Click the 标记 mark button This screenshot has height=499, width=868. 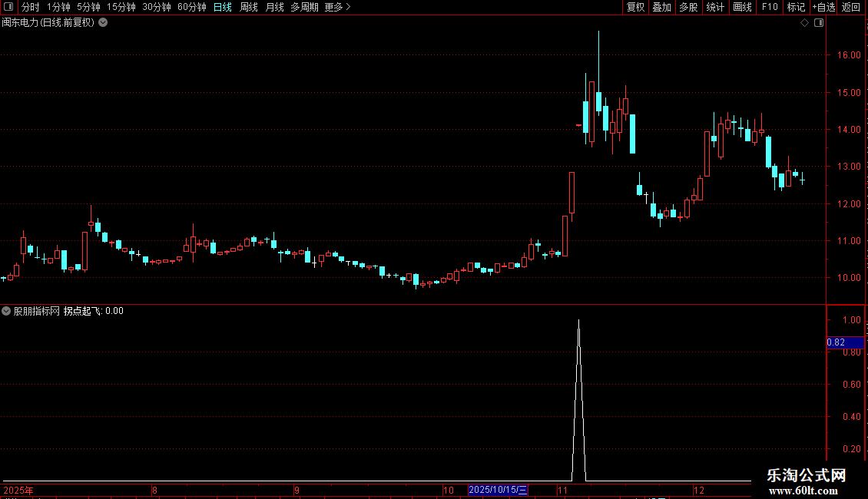click(796, 7)
